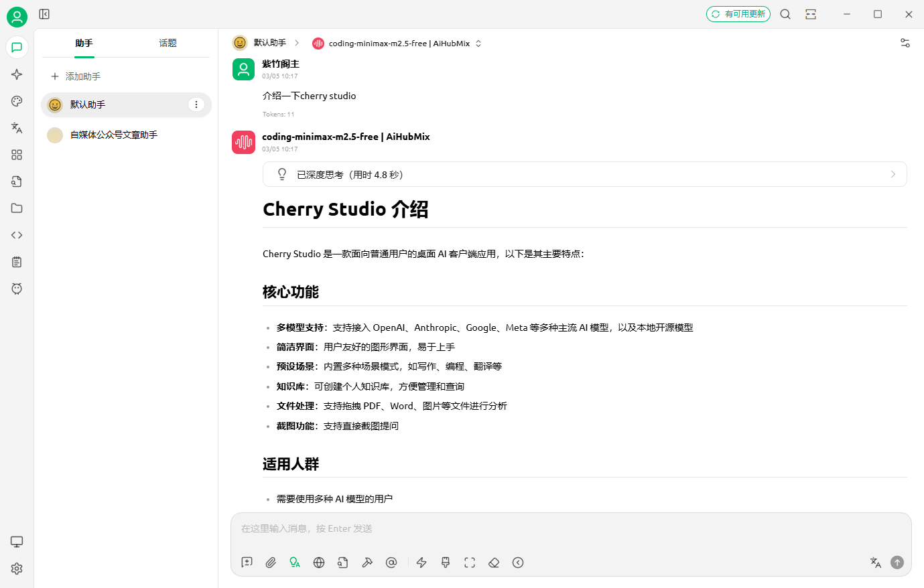924x588 pixels.
Task: Open the more options menu for 默认助手
Action: [x=196, y=104]
